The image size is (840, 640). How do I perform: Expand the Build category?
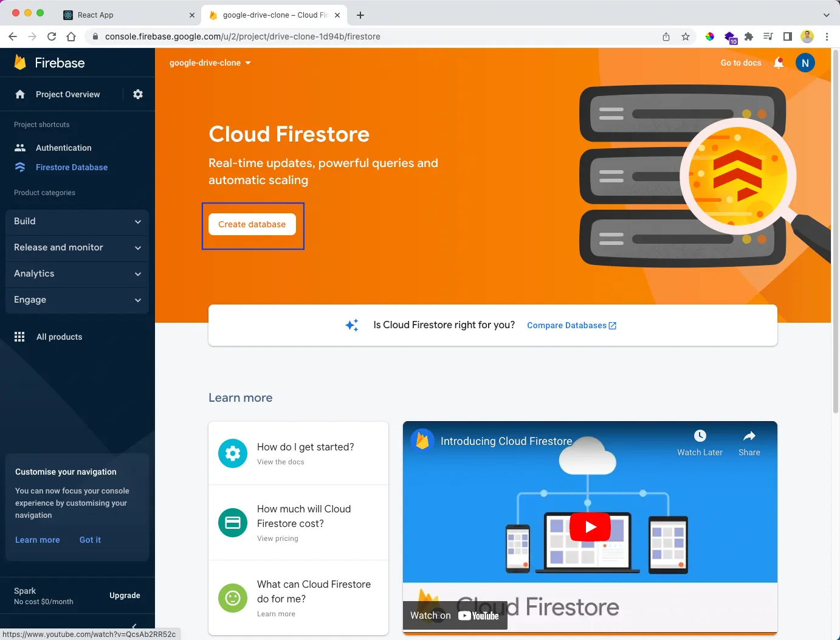[77, 221]
